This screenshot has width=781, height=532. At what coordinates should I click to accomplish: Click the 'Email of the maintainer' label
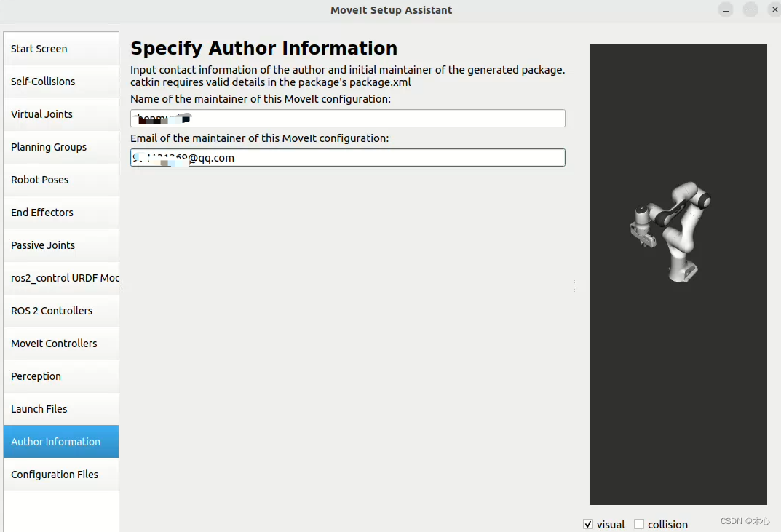pyautogui.click(x=260, y=138)
